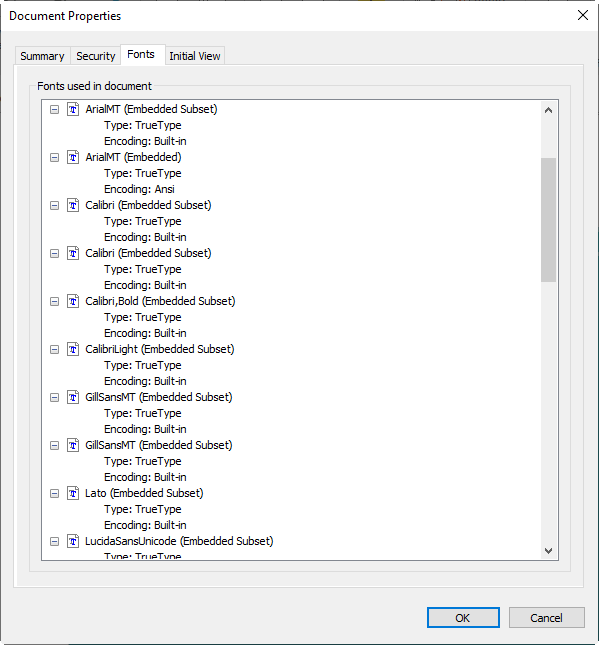Collapse the CalibriLight font entry
The width and height of the screenshot is (599, 645).
coord(54,350)
